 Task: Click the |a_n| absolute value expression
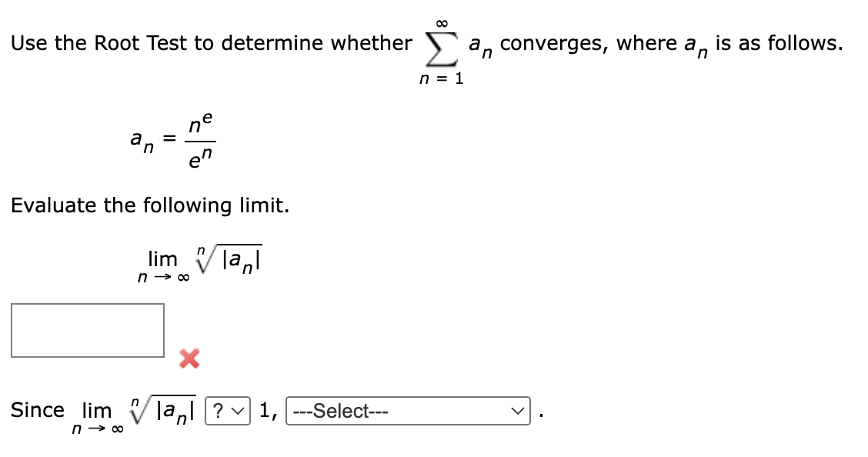(x=242, y=260)
